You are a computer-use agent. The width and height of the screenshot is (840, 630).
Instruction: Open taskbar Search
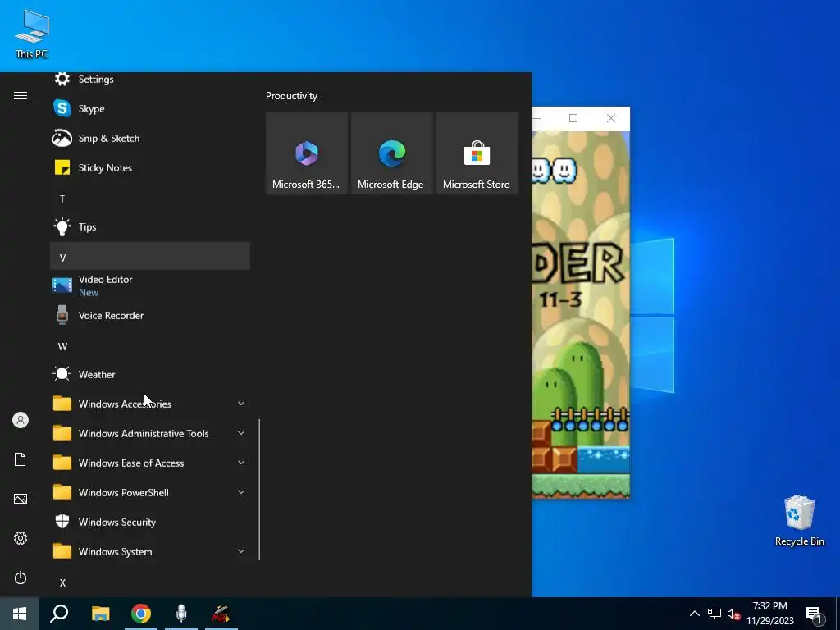pos(59,614)
